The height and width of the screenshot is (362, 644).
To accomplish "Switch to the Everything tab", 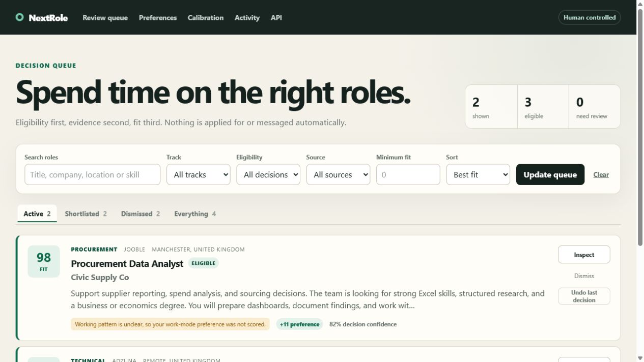I will (195, 214).
